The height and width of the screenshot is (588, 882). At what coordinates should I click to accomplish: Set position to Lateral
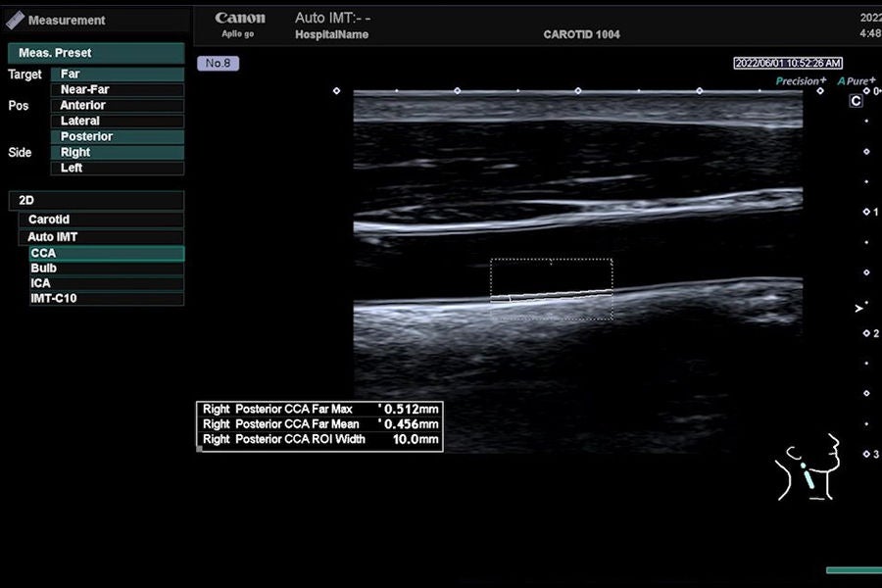coord(117,121)
